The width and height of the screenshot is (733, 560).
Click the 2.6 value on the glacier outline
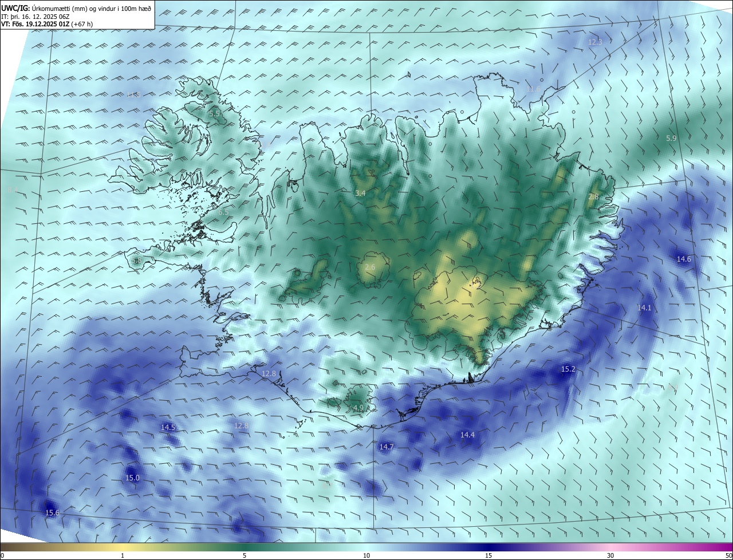pos(370,267)
